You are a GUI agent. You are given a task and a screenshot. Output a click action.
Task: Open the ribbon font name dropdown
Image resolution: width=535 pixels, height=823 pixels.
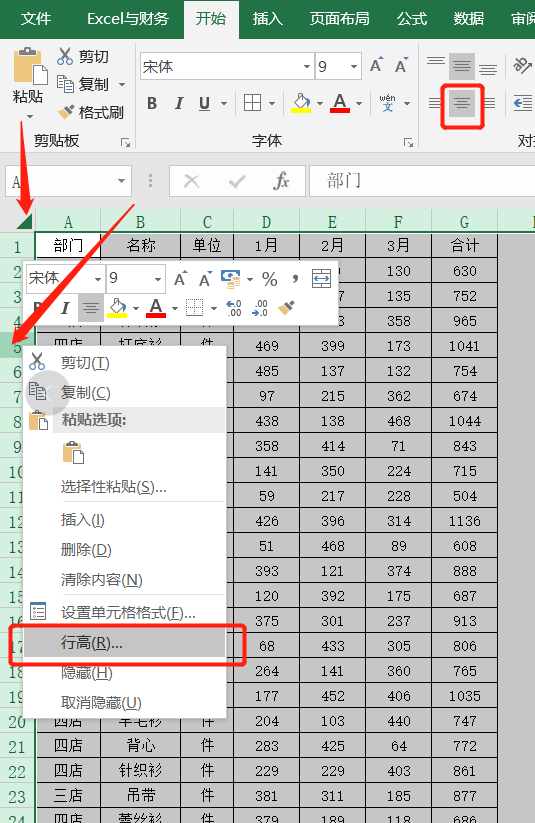307,67
